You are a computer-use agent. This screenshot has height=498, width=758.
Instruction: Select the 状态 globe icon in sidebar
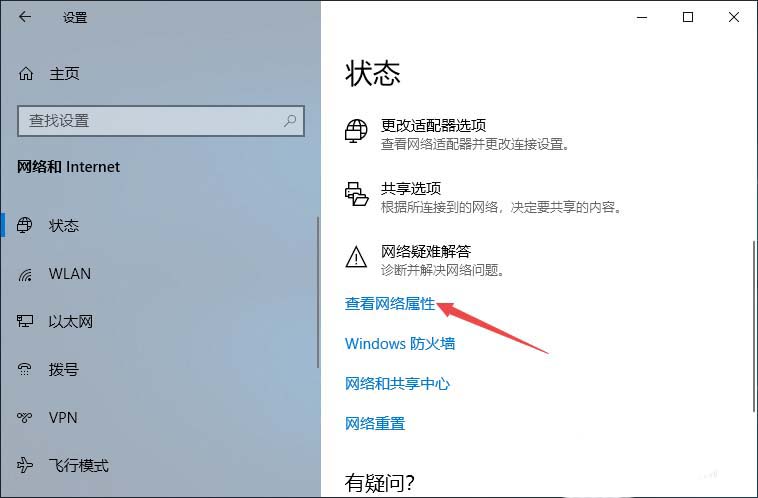click(x=25, y=225)
